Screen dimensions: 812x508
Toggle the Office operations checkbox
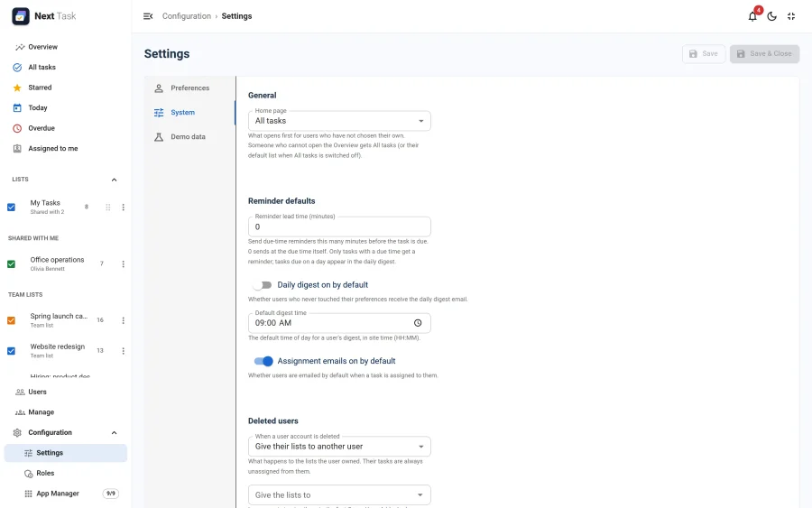click(11, 264)
